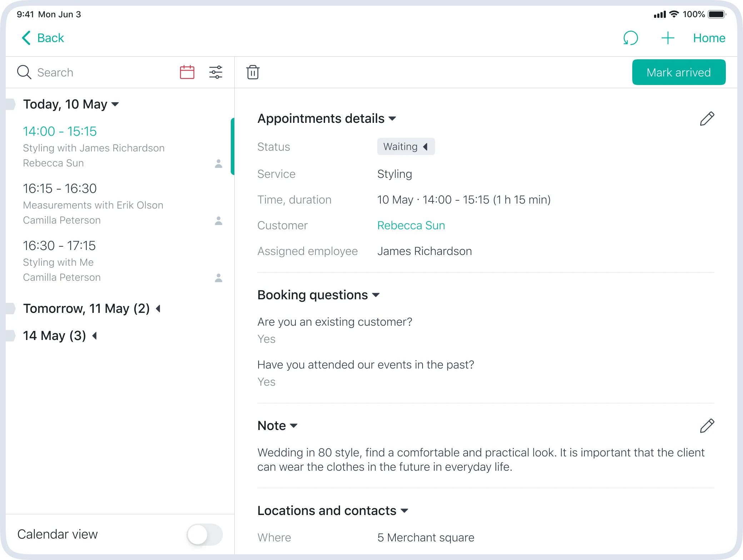Click the Search input field

click(x=96, y=72)
